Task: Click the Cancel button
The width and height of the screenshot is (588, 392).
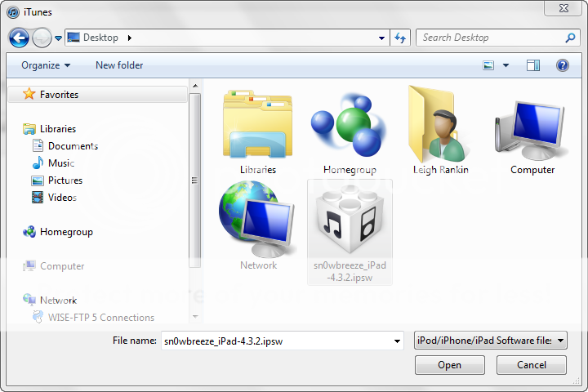Action: [532, 365]
